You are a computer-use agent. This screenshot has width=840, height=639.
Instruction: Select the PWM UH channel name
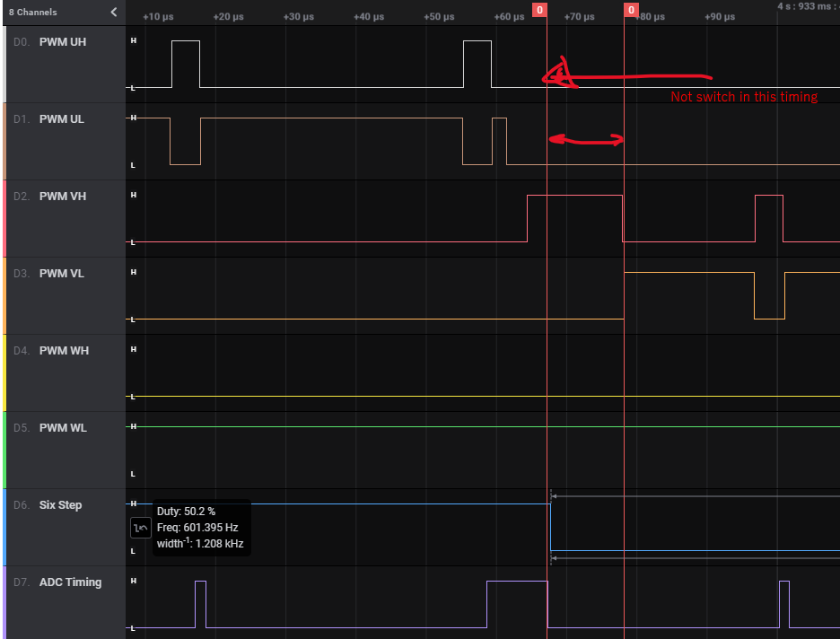[63, 42]
